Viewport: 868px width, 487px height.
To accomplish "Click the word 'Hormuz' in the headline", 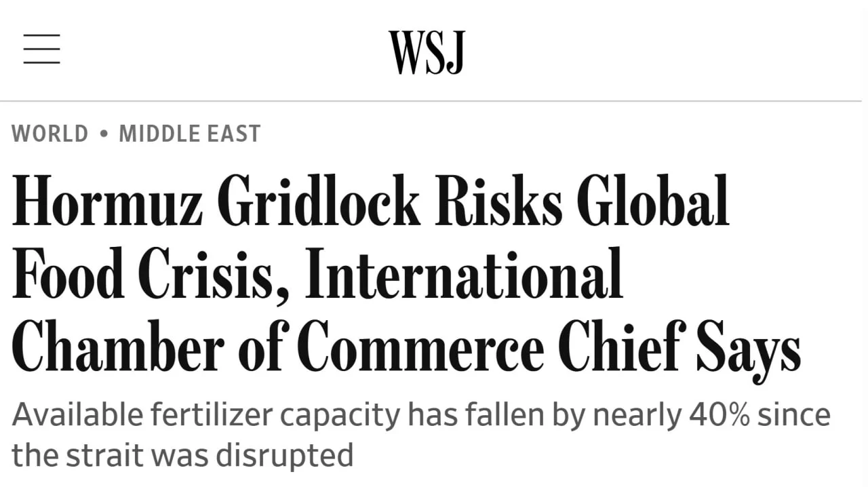I will click(x=107, y=201).
